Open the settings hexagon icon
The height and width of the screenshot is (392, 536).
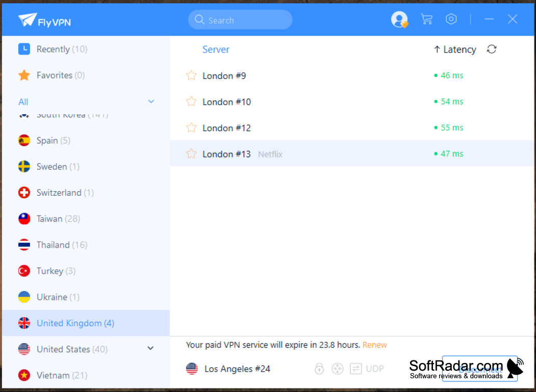451,19
